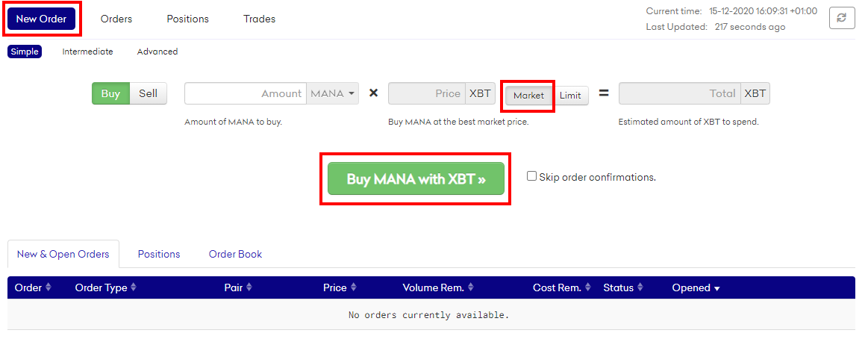
Task: Select the Market order type
Action: tap(528, 96)
